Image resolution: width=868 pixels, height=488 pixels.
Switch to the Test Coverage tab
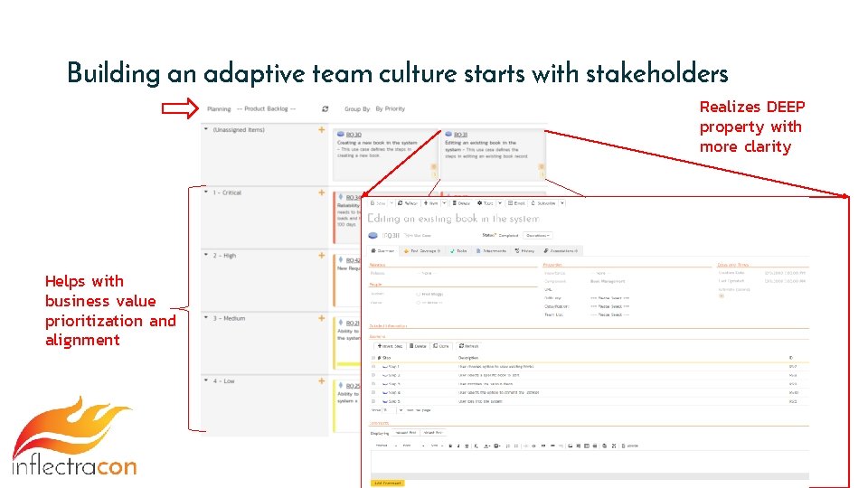point(422,251)
